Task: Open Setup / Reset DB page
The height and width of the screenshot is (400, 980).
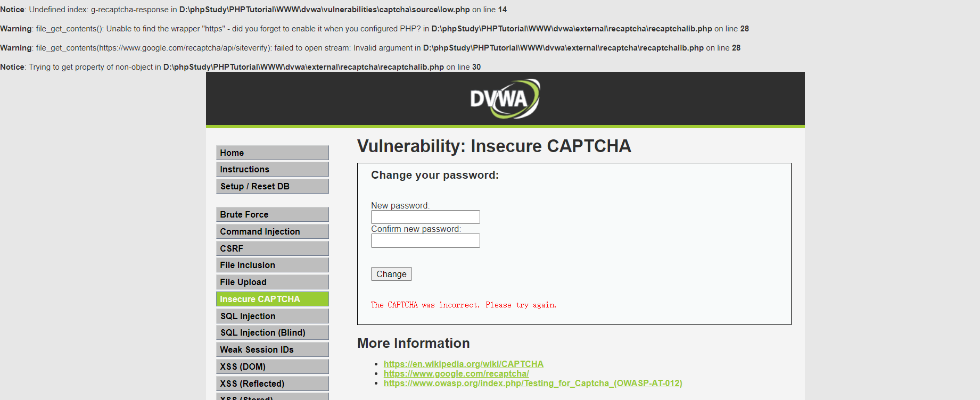Action: [272, 186]
